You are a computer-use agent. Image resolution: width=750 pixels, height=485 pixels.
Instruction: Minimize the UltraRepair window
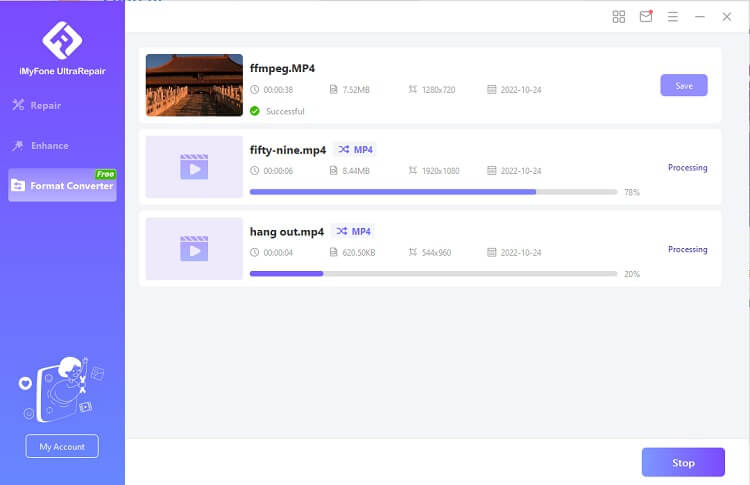click(700, 17)
